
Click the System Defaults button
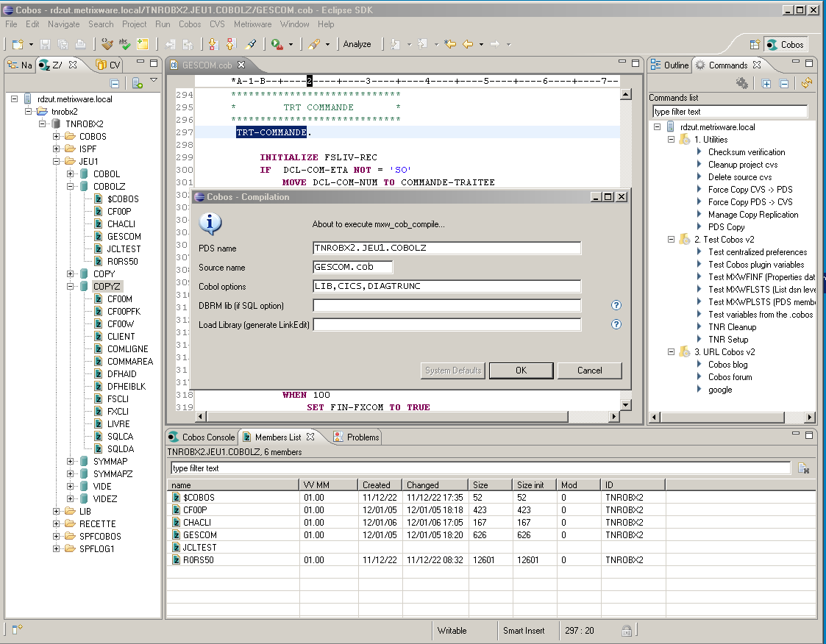click(x=453, y=371)
